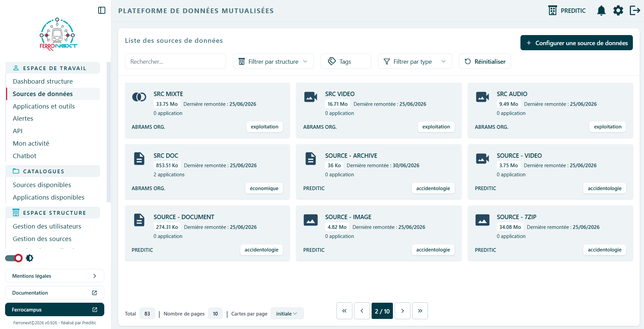The height and width of the screenshot is (329, 644).
Task: Click the sidebar scrollbar
Action: tap(109, 132)
